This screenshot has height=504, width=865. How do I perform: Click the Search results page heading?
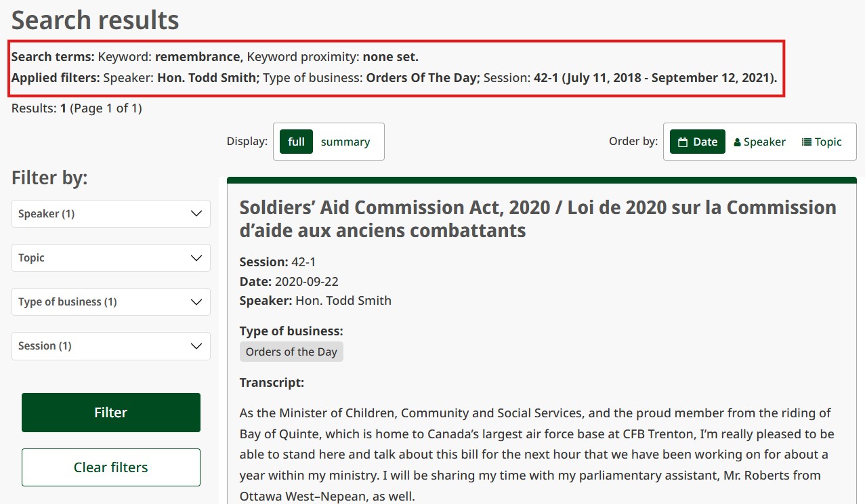point(94,20)
